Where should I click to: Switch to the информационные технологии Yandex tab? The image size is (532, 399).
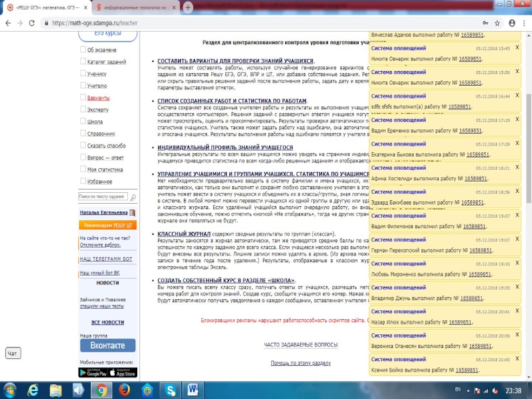pyautogui.click(x=136, y=7)
